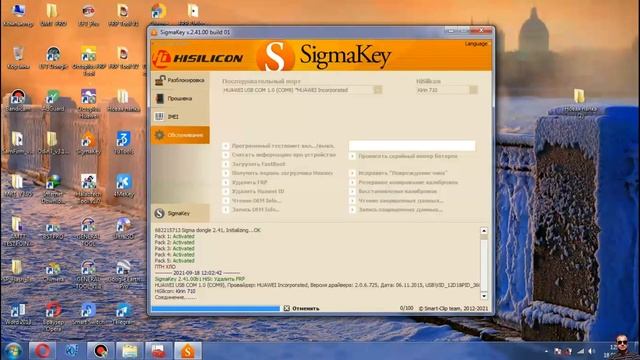This screenshot has height=360, width=640.
Task: Expand the HiSilicon Kirin 710 chip dropdown
Action: click(473, 90)
